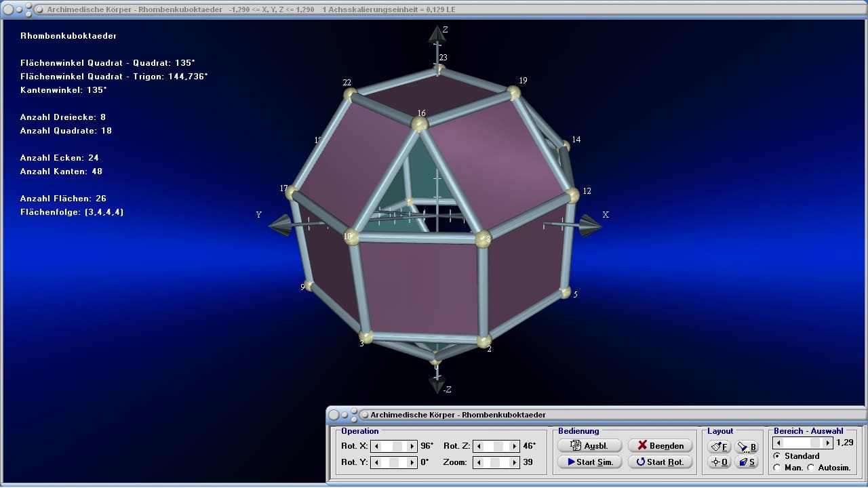The height and width of the screenshot is (488, 868).
Task: Start the simulation with Start Sim.
Action: coord(589,462)
